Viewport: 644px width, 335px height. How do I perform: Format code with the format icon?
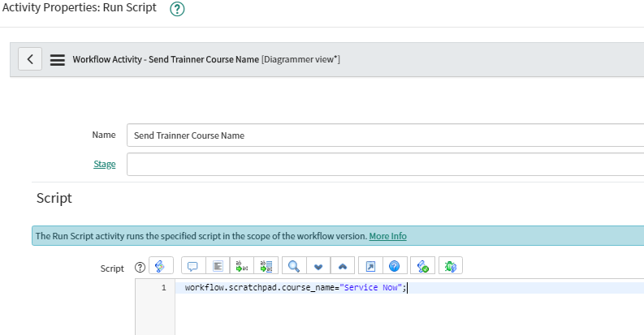coord(218,266)
